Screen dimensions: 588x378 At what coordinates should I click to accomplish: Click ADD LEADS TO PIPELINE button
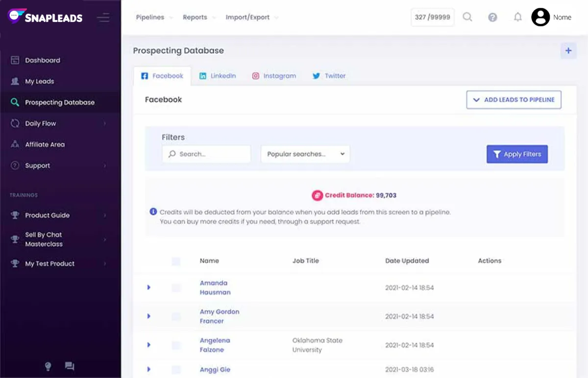[514, 99]
